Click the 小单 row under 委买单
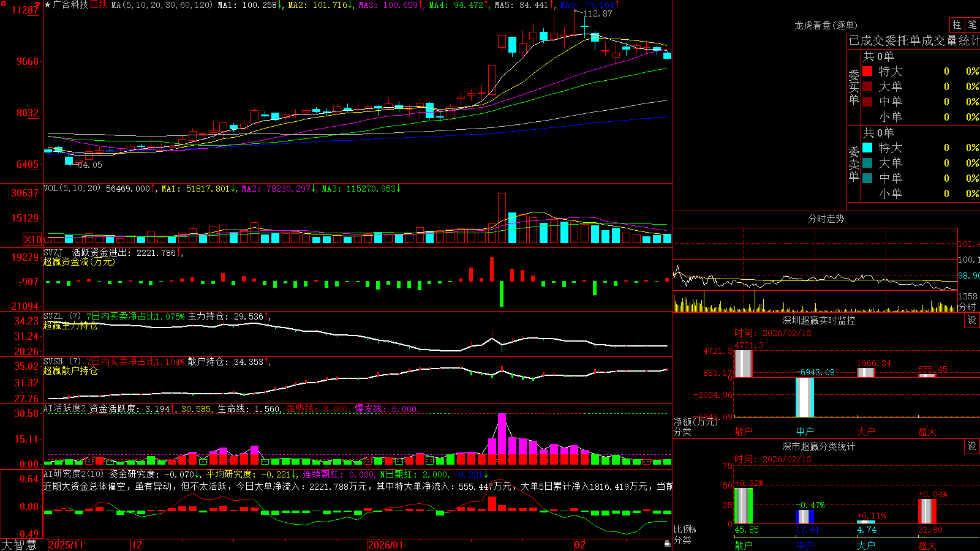The height and width of the screenshot is (551, 980). 921,117
